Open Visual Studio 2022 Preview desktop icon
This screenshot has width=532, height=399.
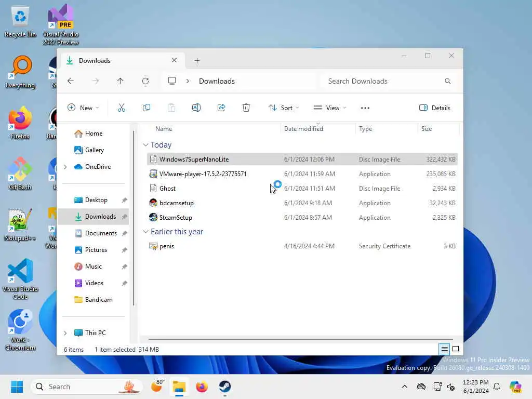61,24
